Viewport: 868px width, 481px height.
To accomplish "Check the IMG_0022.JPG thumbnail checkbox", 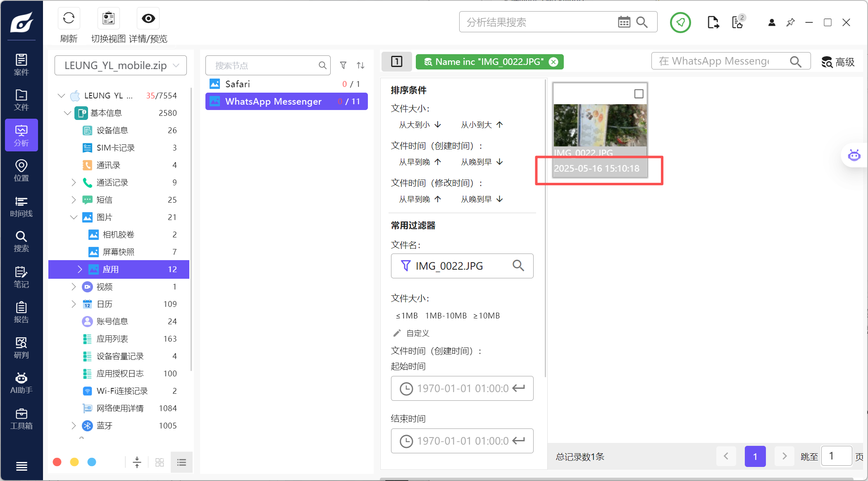I will click(x=639, y=94).
